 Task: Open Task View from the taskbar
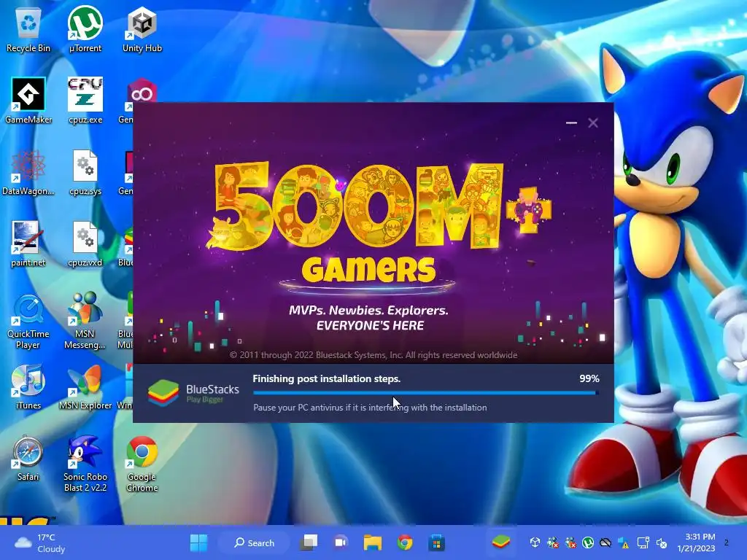click(x=309, y=542)
